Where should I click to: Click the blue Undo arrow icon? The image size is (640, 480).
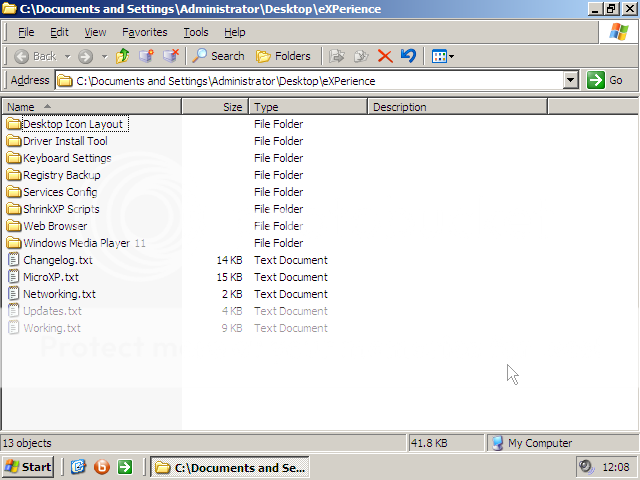(x=408, y=56)
